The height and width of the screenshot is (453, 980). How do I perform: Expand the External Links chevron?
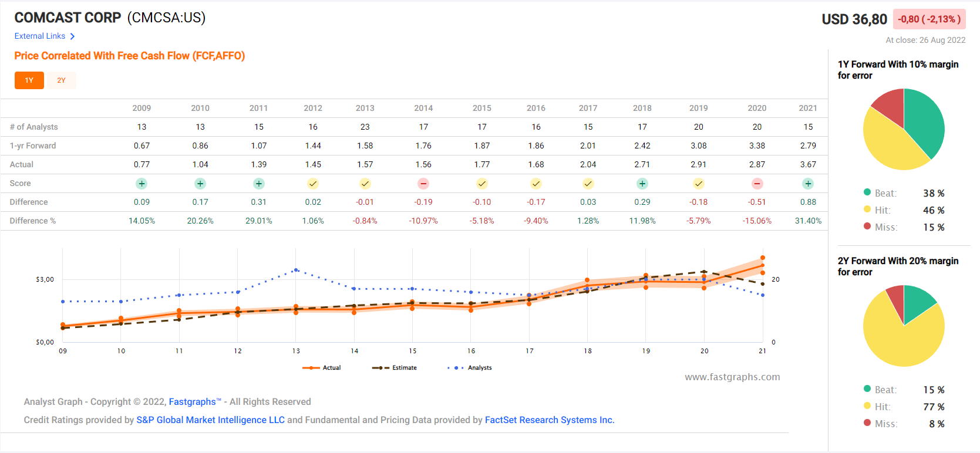click(x=72, y=36)
